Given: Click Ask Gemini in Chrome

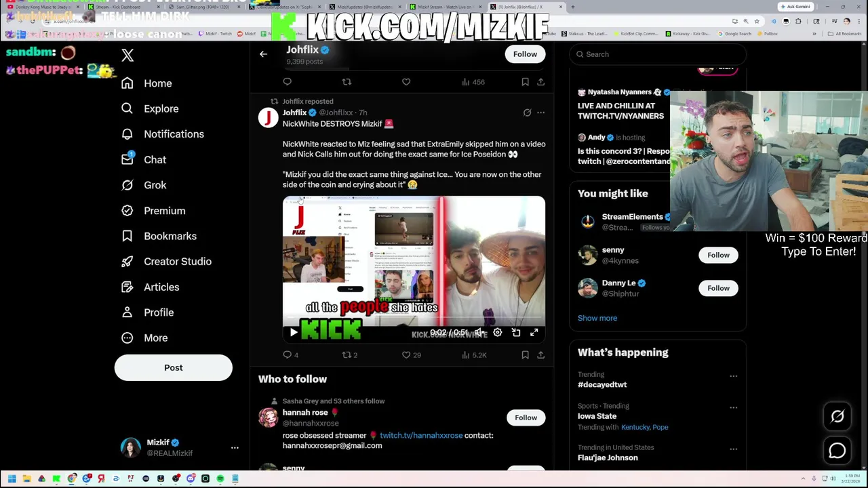Looking at the screenshot, I should tap(795, 7).
